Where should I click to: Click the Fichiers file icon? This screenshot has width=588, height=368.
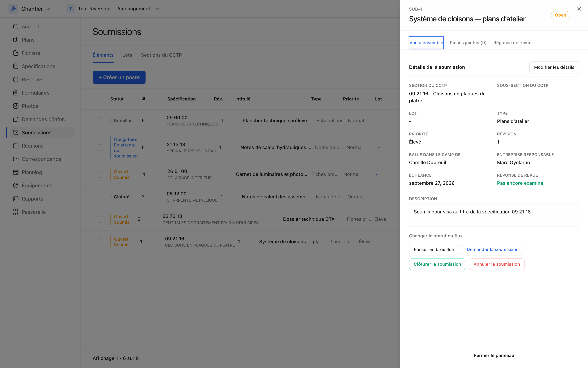pyautogui.click(x=16, y=53)
